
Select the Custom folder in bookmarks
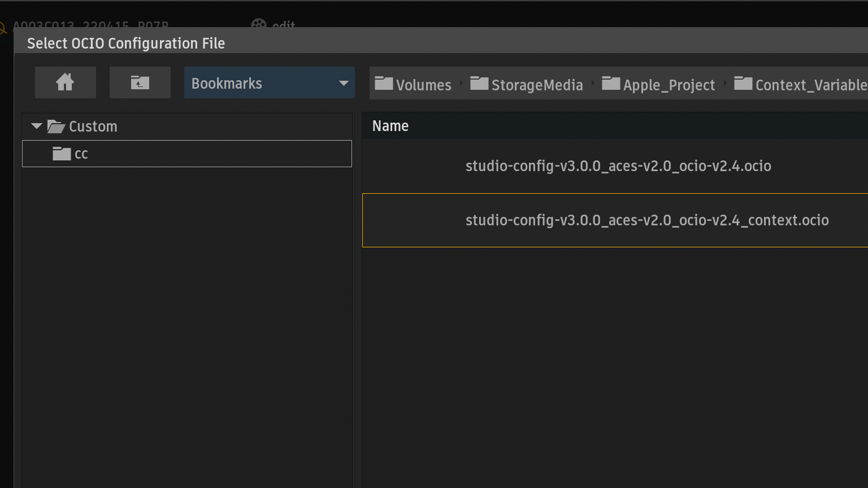pos(93,127)
